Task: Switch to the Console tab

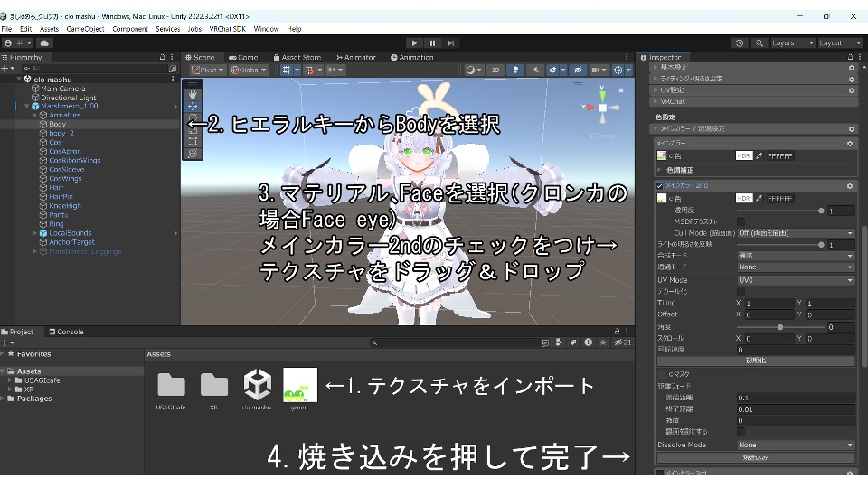Action: pos(66,332)
